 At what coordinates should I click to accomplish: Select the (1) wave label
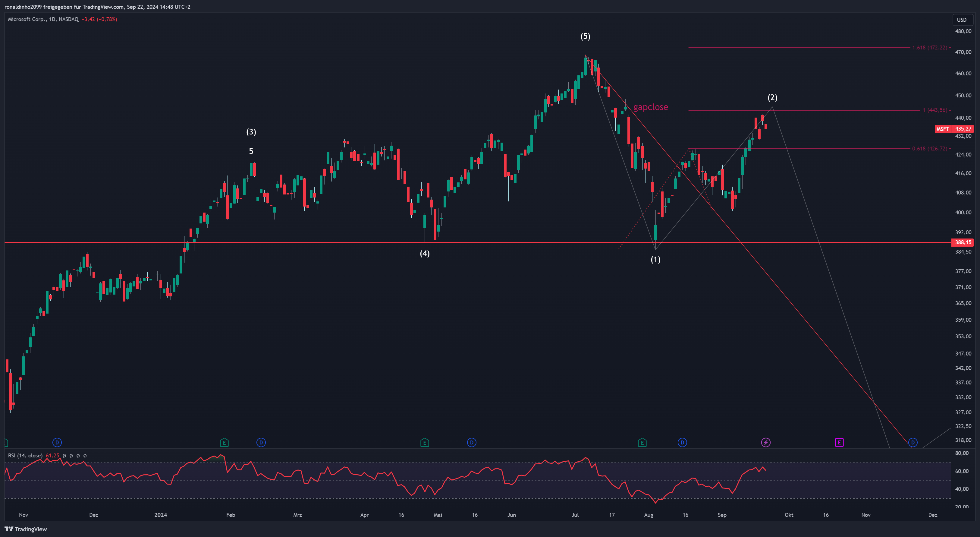[655, 259]
